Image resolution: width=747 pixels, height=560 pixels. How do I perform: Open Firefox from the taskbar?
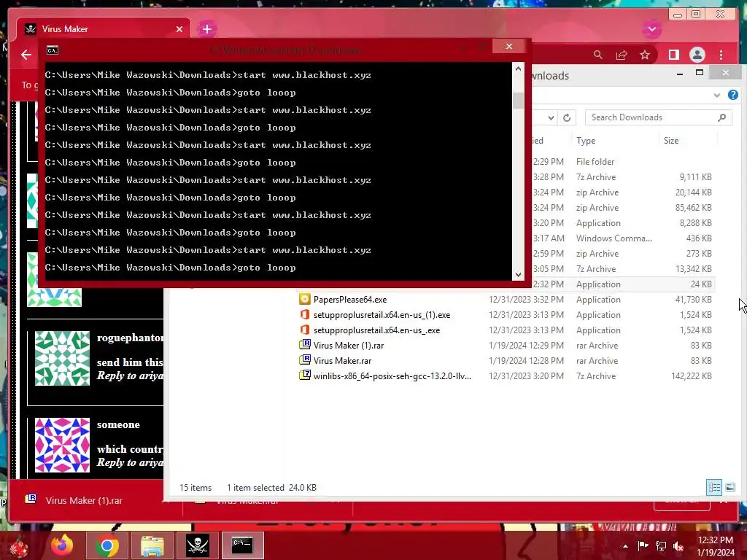[x=63, y=545]
